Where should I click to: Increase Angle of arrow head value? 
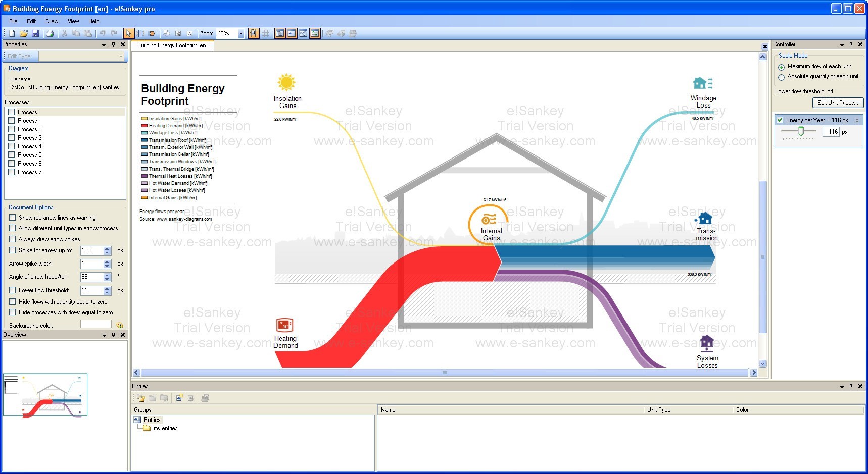[107, 275]
